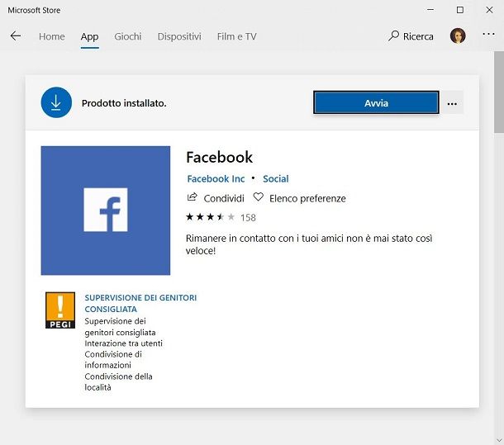
Task: Click the blue download status icon
Action: (56, 102)
